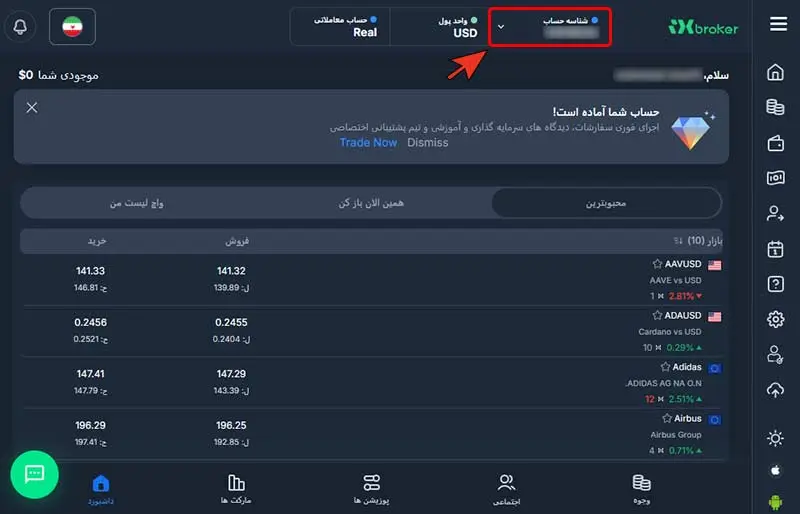
Task: Click the cloud upload icon in sidebar
Action: pos(775,390)
